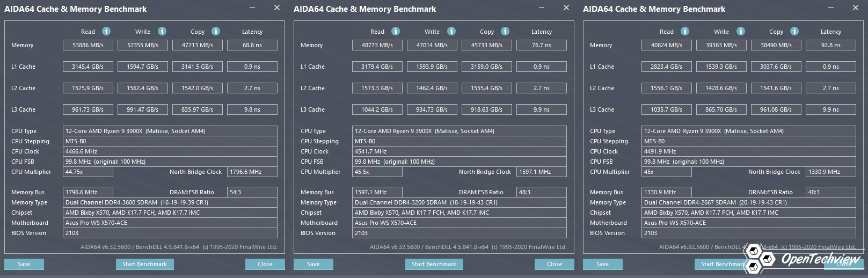
Task: Select memory copy value 38490 MB/s
Action: pyautogui.click(x=776, y=45)
